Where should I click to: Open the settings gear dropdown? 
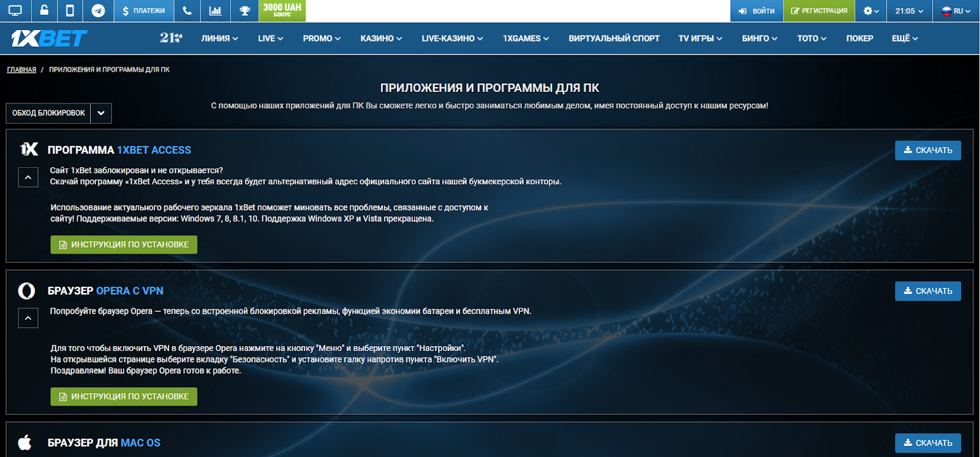click(871, 10)
